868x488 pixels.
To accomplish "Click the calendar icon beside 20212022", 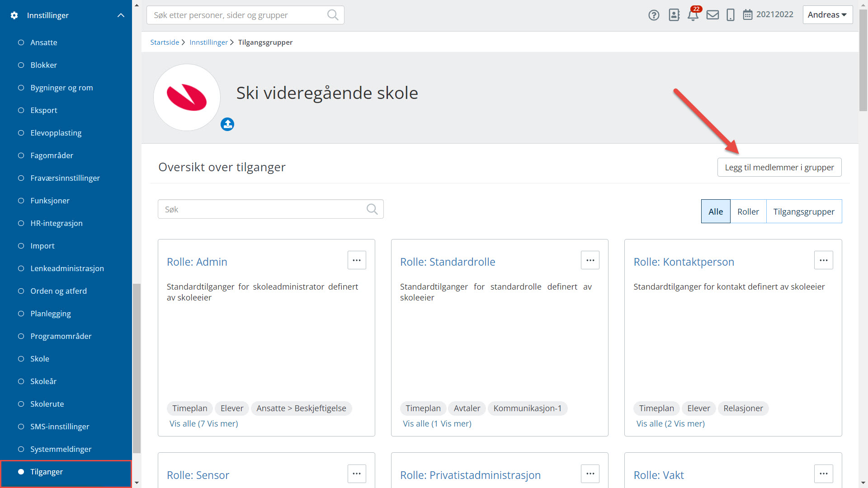I will (748, 15).
